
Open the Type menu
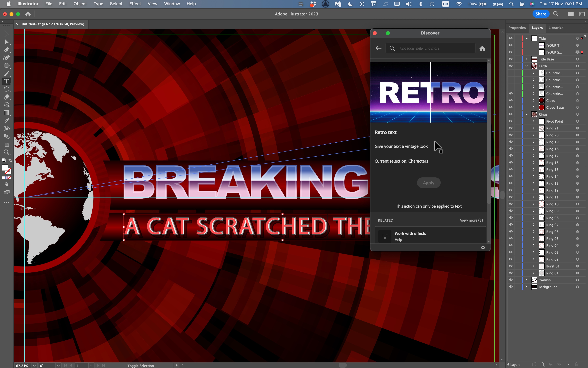coord(98,4)
